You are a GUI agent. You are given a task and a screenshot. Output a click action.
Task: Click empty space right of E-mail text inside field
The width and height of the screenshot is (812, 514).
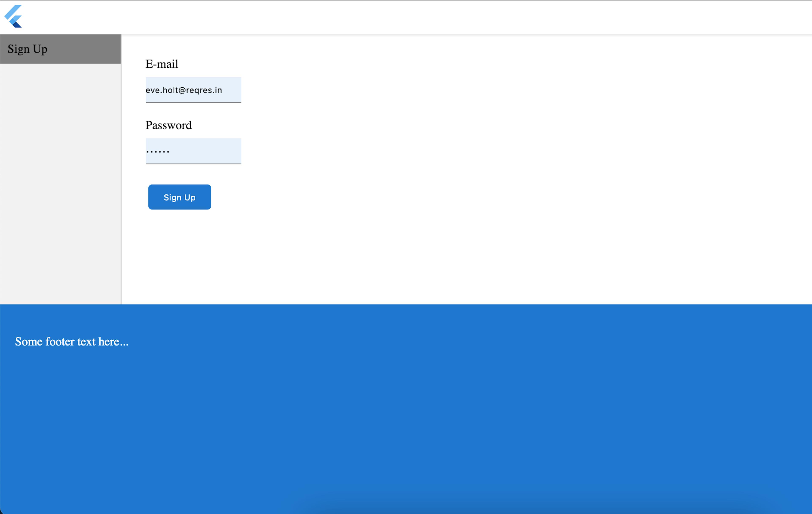(x=233, y=90)
